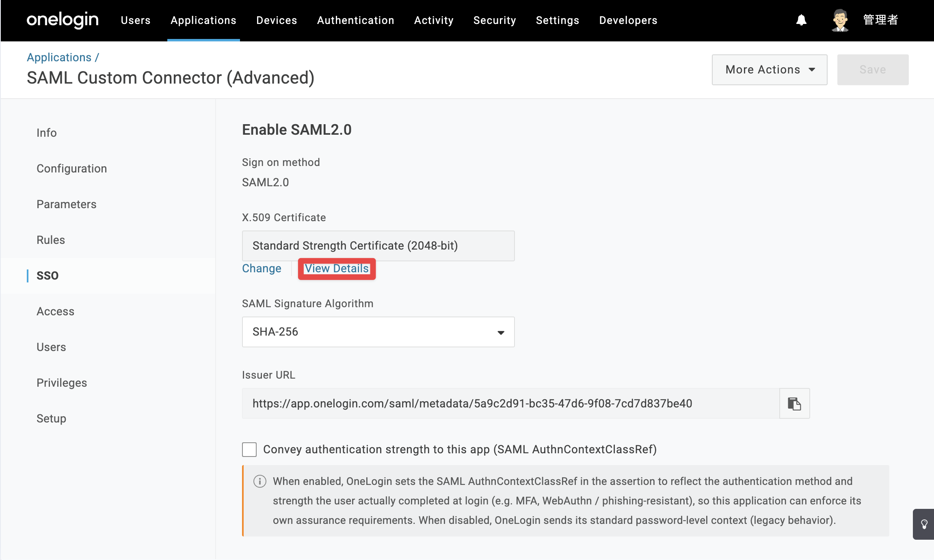Go to the OneLogin home logo

click(63, 20)
